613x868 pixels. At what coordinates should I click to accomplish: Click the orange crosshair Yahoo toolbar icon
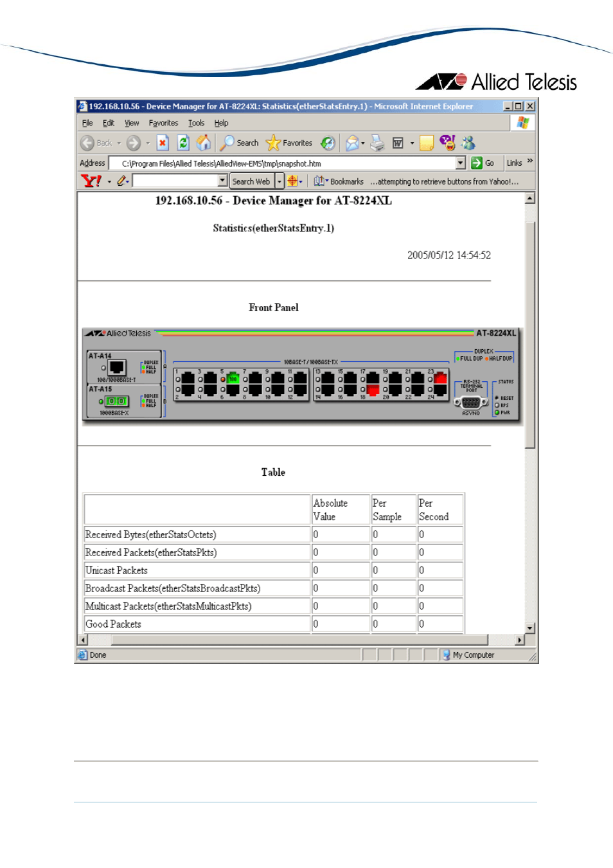click(x=292, y=181)
